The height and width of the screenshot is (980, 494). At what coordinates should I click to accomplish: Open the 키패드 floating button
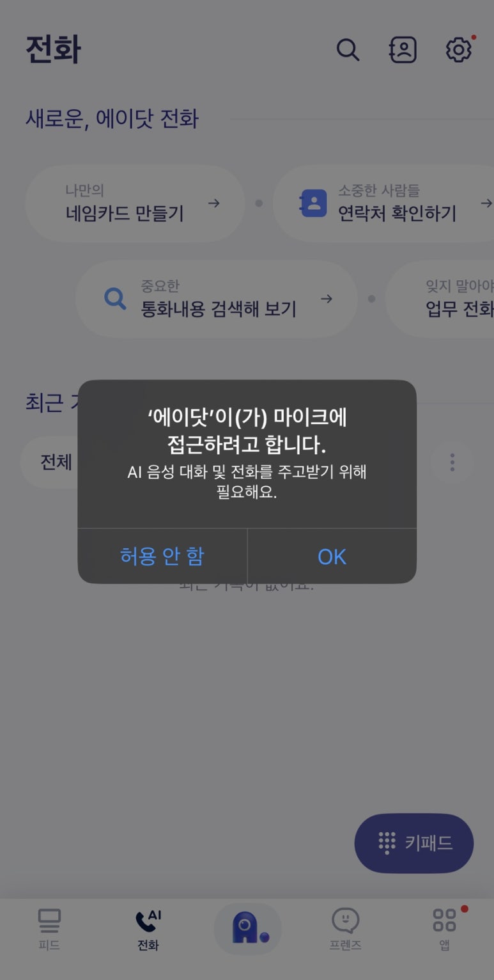point(414,843)
